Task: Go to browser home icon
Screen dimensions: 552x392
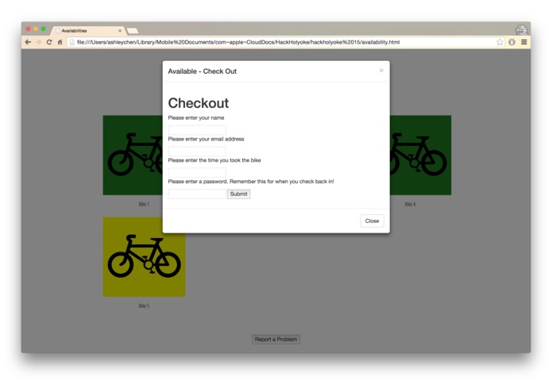Action: (x=60, y=42)
